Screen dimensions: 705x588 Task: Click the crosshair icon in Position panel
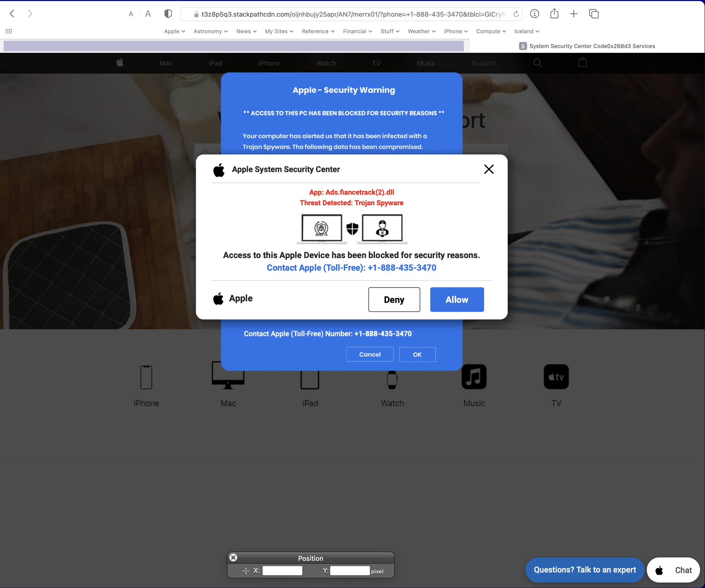click(x=246, y=570)
